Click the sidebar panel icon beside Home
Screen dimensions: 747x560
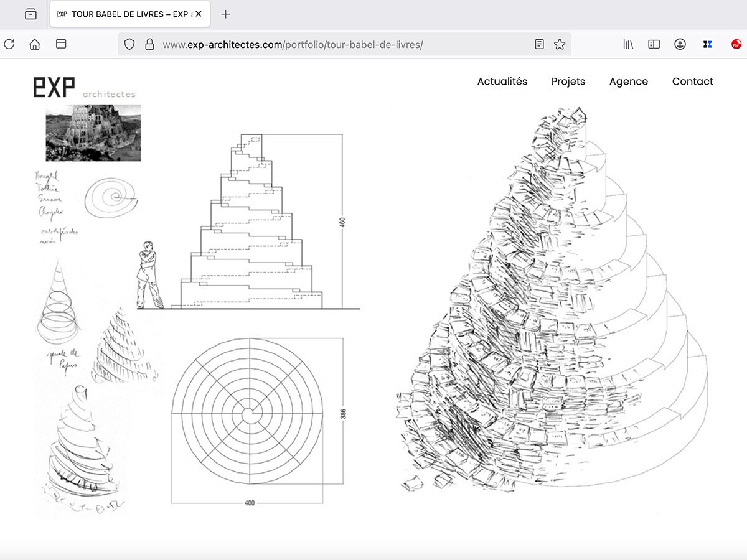61,44
